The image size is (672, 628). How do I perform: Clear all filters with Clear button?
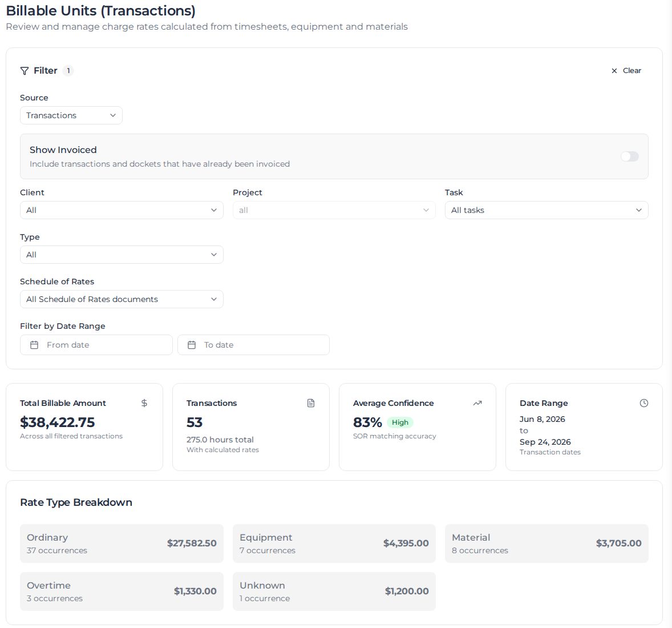point(626,71)
